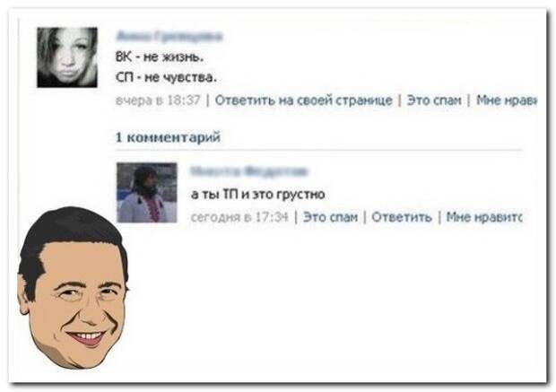Click the '1 комментарий' header

(x=168, y=137)
